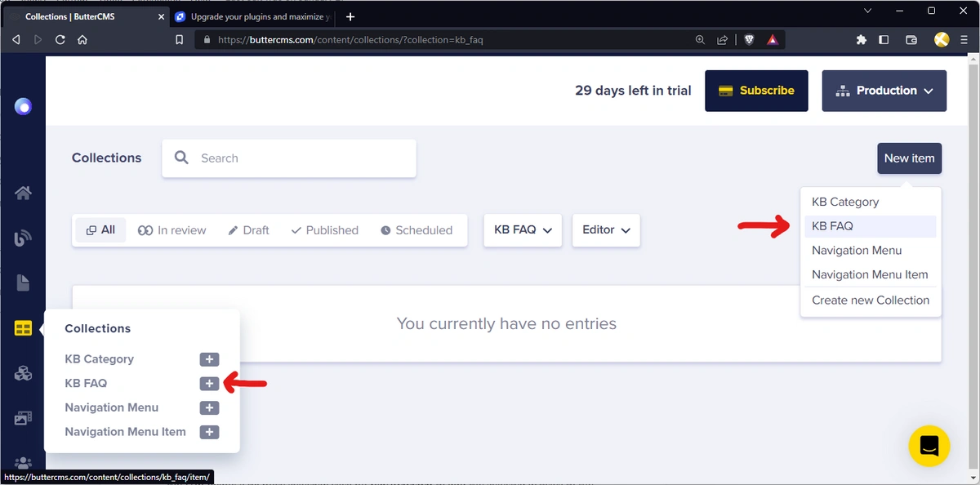The width and height of the screenshot is (980, 485).
Task: Expand the Editor filter dropdown
Action: pyautogui.click(x=606, y=230)
